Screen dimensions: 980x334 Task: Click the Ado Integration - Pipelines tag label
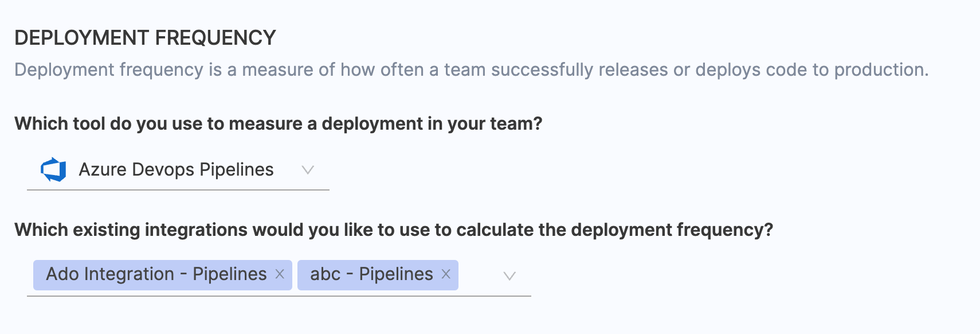(x=156, y=274)
